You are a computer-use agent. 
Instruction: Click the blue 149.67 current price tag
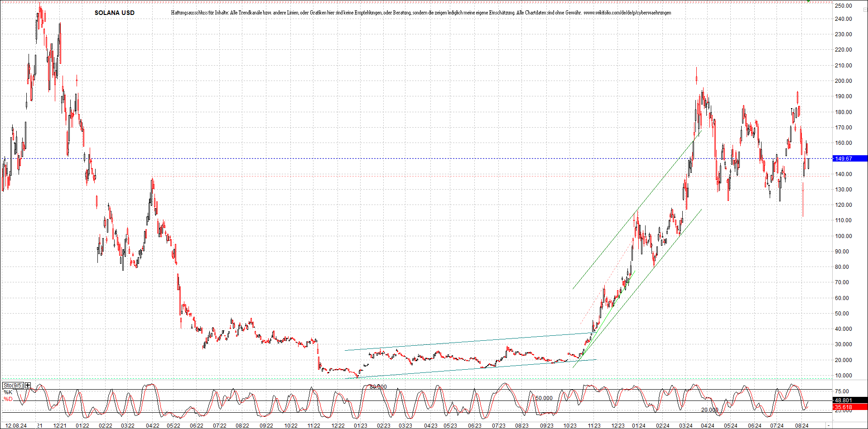(850, 159)
